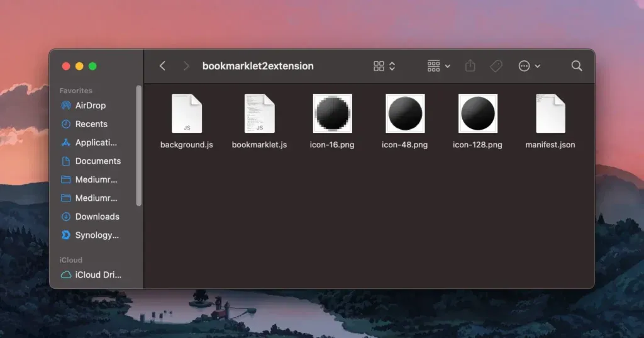Screen dimensions: 644x338
Task: Select the manifest.json file icon
Action: (x=551, y=113)
